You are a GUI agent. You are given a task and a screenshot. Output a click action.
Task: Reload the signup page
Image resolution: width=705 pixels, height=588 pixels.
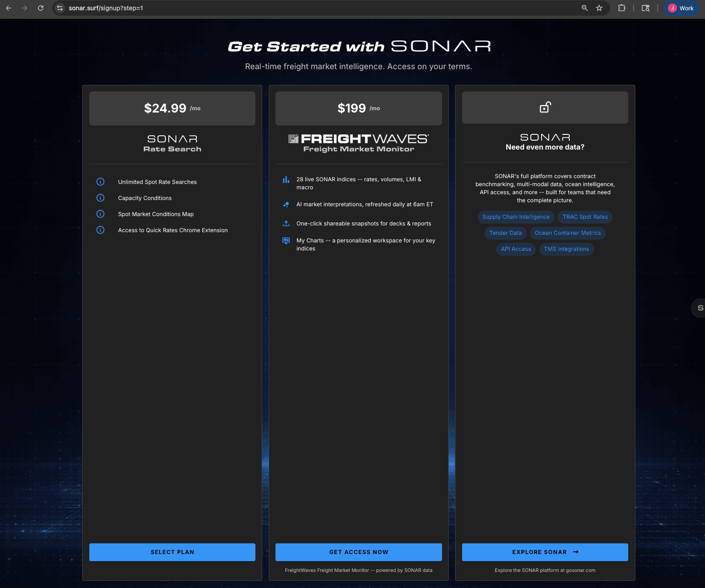[x=41, y=8]
